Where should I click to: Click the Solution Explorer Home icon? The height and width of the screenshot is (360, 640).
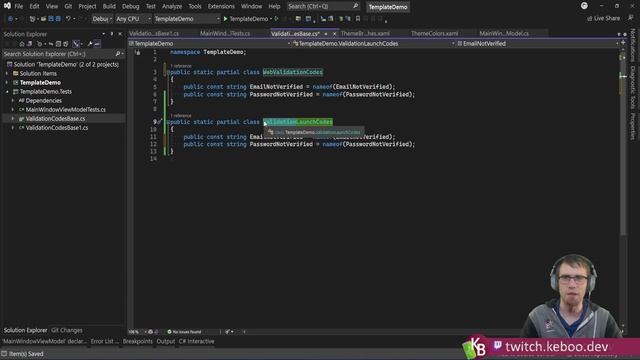[x=22, y=44]
